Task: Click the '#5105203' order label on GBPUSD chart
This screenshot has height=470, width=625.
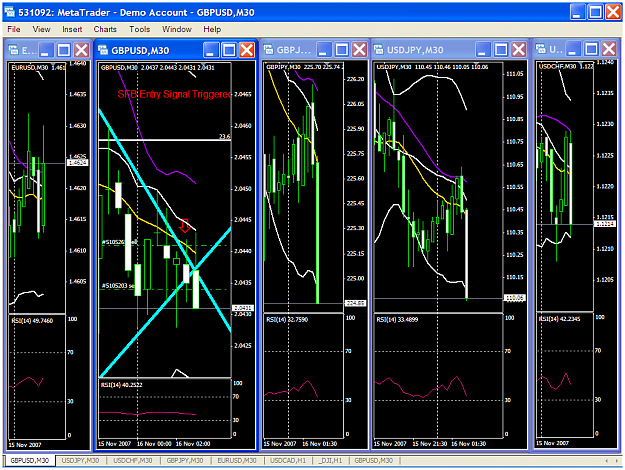Action: [x=118, y=286]
